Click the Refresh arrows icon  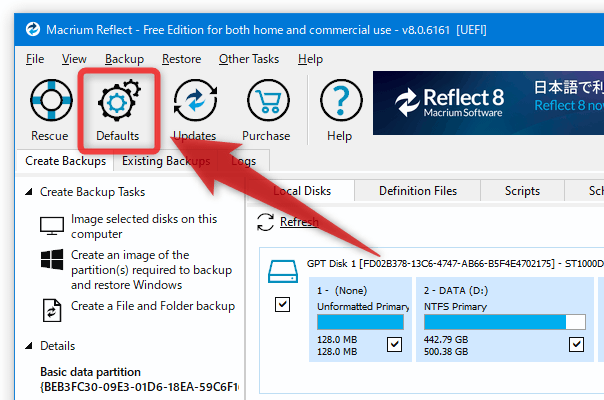[265, 222]
